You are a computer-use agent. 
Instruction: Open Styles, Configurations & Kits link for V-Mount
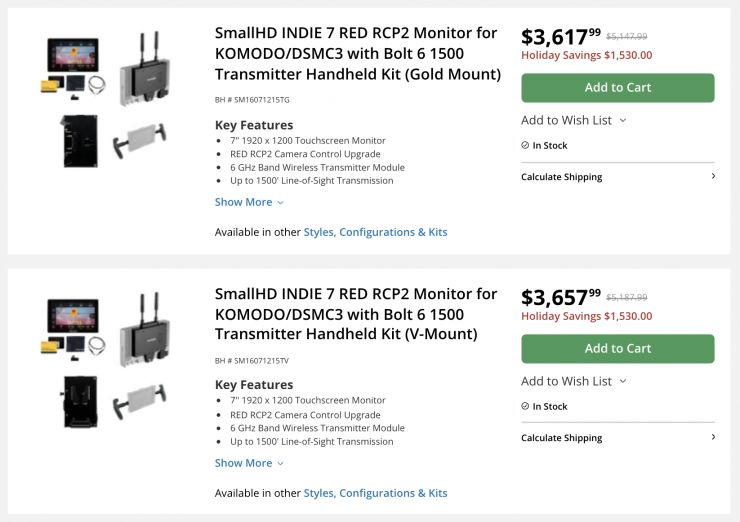point(375,493)
